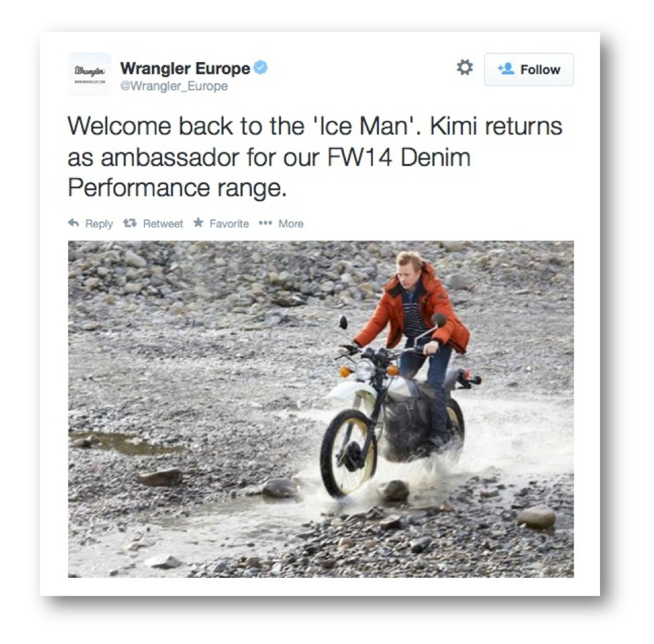Screen dimensions: 654x644
Task: Click the reply arrow icon
Action: (74, 223)
